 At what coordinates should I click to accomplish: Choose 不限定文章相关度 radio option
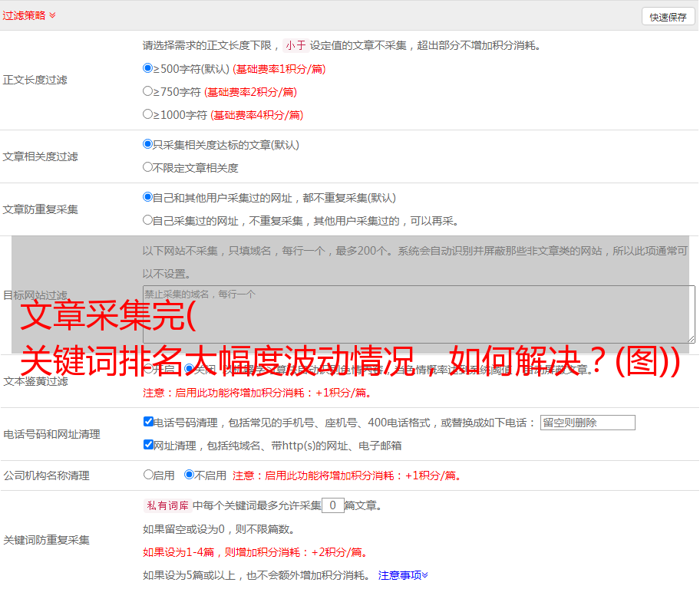148,167
